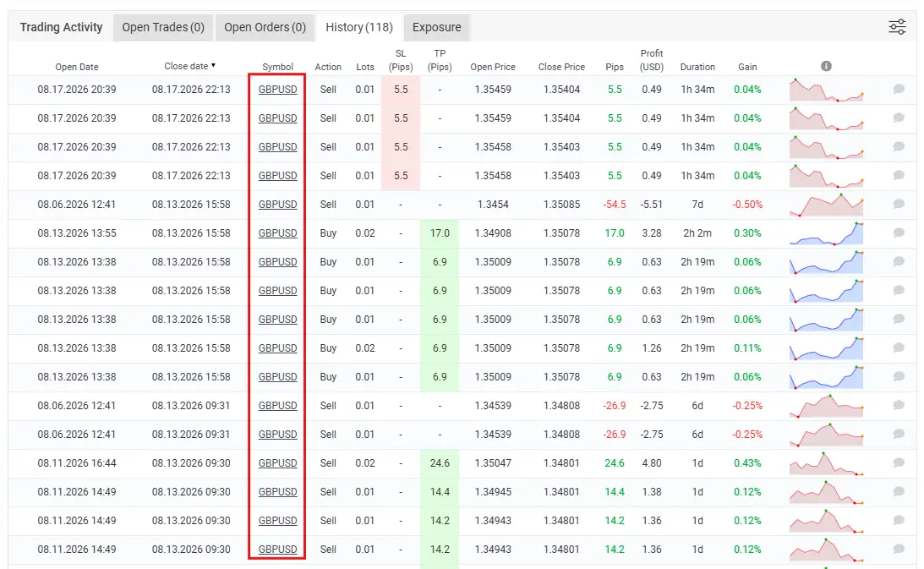View sparkline chart for the 1.34945 open price trade

(x=826, y=492)
